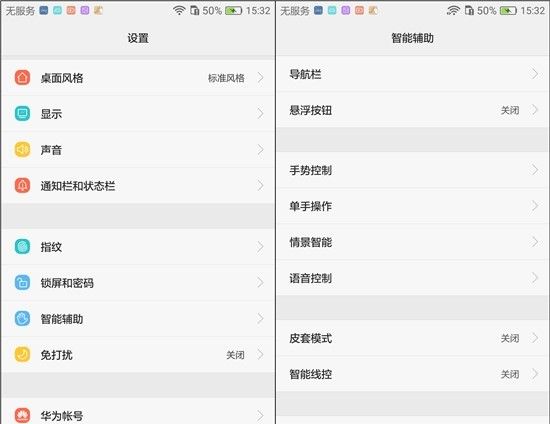
Task: Tap 关闭 status in 智能线控 row
Action: (510, 374)
